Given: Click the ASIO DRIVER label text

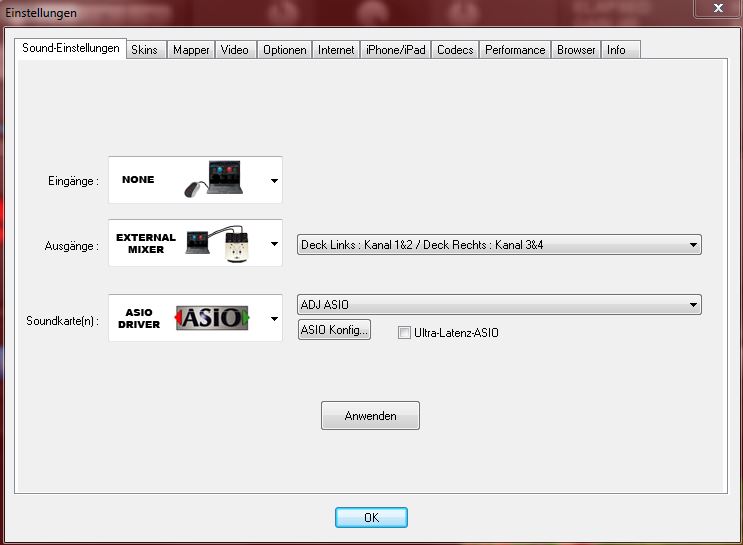Looking at the screenshot, I should 139,318.
